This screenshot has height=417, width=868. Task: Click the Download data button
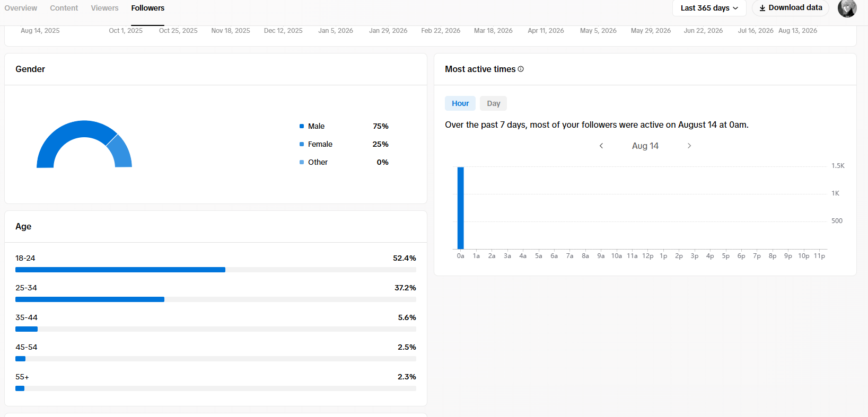point(791,8)
